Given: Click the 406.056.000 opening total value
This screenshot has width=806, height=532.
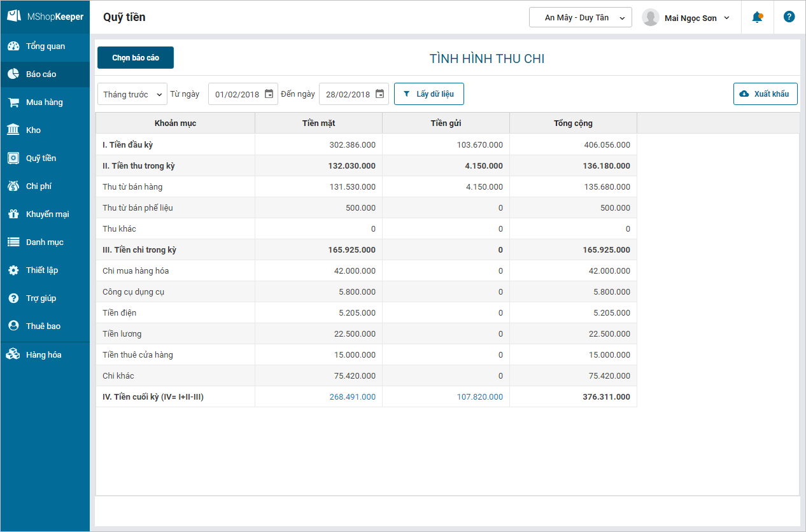Looking at the screenshot, I should tap(607, 145).
